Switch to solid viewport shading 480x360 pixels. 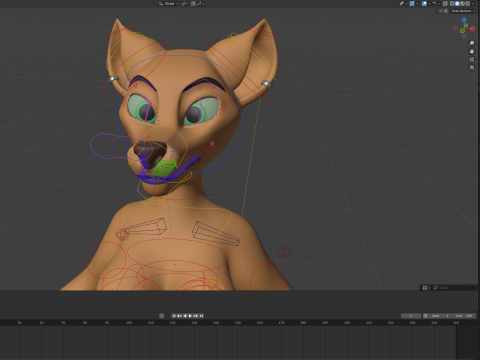457,4
